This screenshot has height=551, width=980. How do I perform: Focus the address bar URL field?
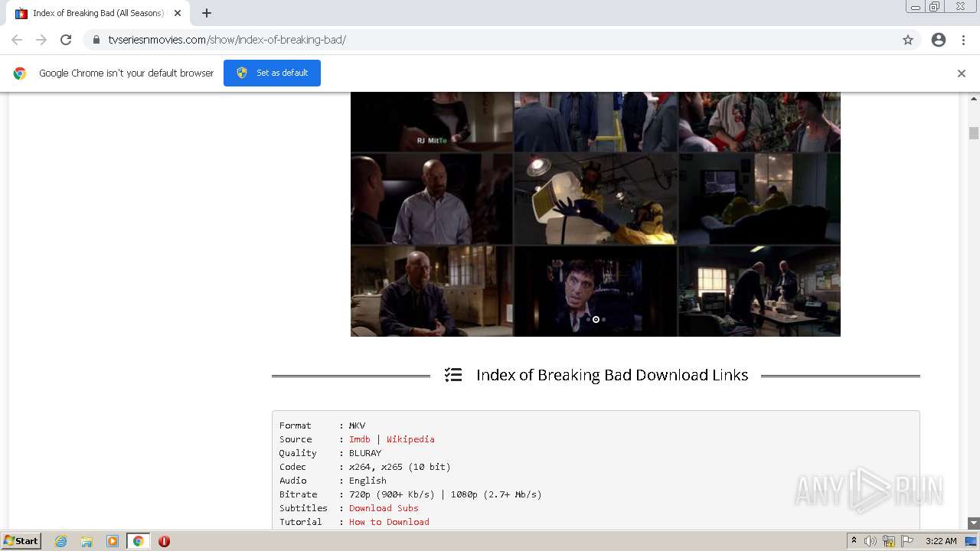(x=501, y=40)
